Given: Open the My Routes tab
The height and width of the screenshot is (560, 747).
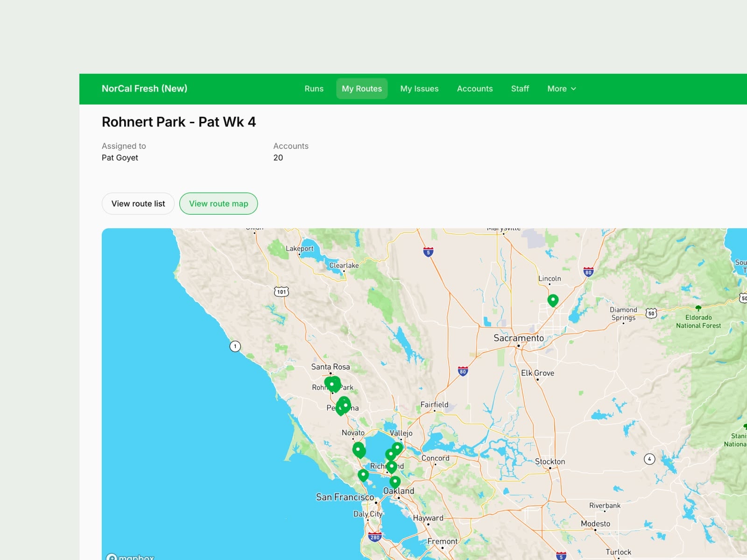Looking at the screenshot, I should (362, 89).
